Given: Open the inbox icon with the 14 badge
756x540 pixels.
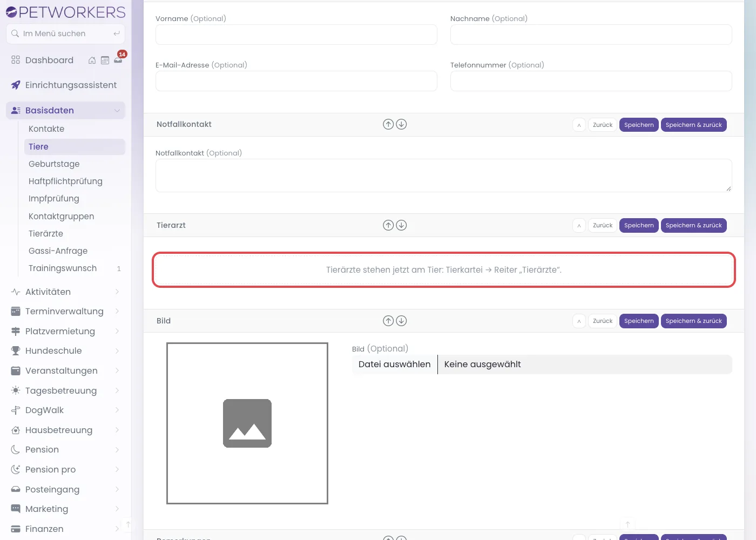Looking at the screenshot, I should pos(118,60).
